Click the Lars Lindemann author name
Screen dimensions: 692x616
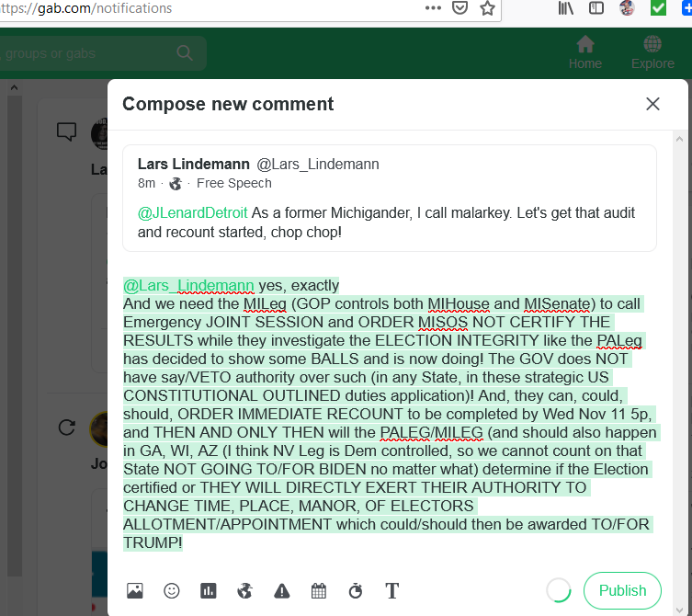193,164
